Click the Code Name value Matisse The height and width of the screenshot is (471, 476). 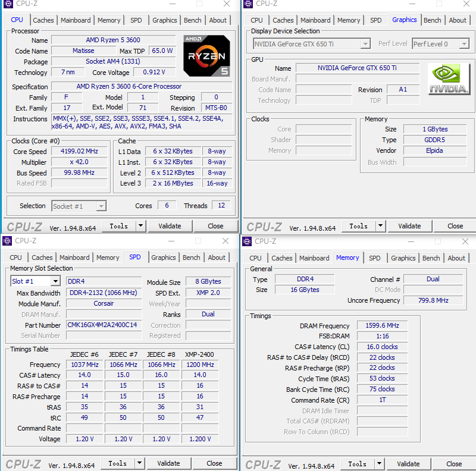[x=83, y=51]
